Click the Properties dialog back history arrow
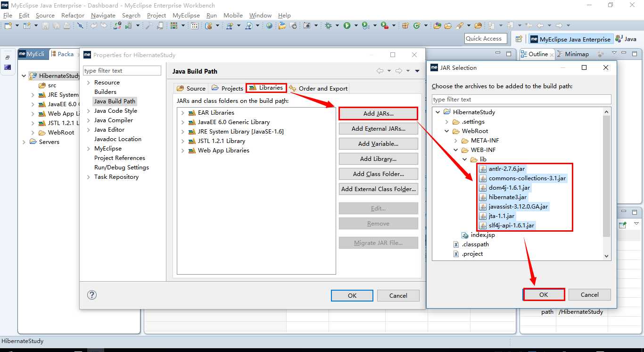Viewport: 644px width, 352px height. coord(380,71)
